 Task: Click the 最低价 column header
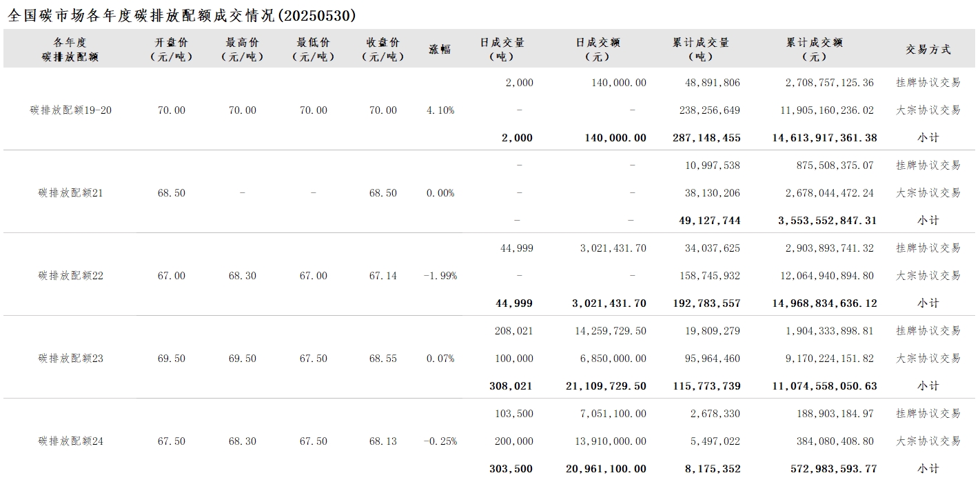click(x=314, y=49)
